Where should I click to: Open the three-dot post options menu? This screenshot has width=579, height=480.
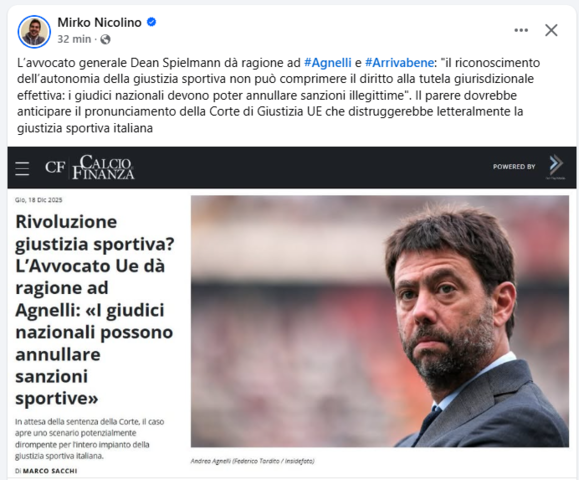coord(521,30)
